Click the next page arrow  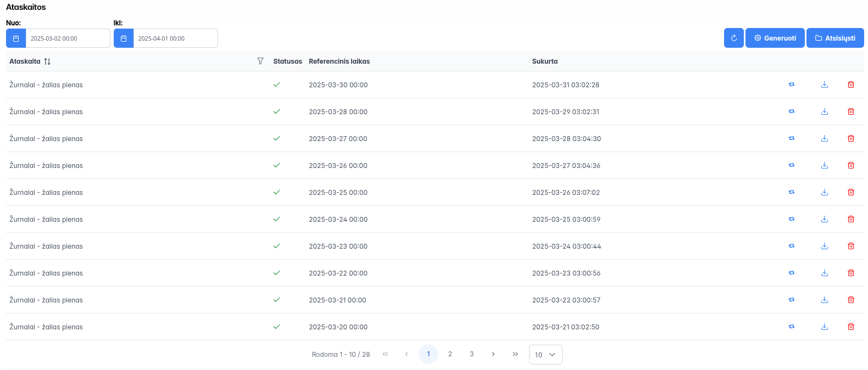coord(493,354)
